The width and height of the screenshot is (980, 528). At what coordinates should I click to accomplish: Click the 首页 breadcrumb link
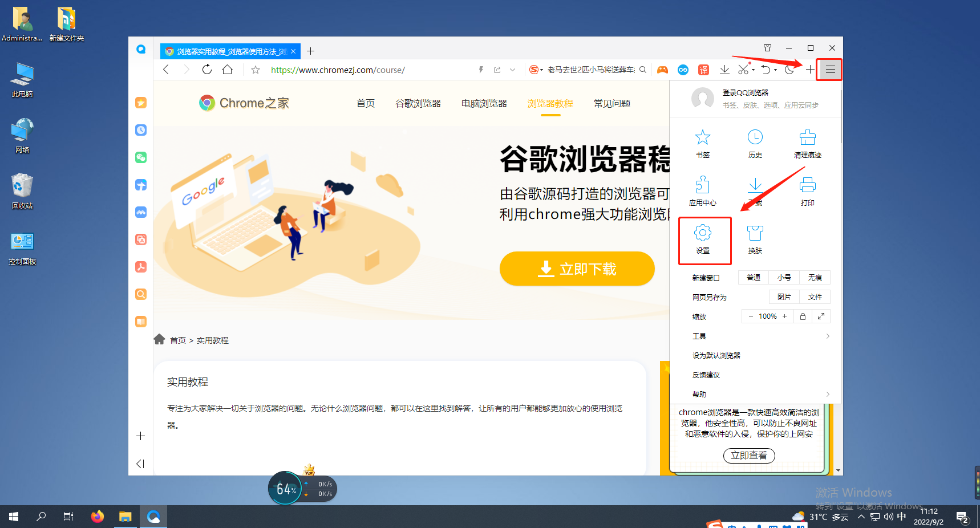point(178,340)
